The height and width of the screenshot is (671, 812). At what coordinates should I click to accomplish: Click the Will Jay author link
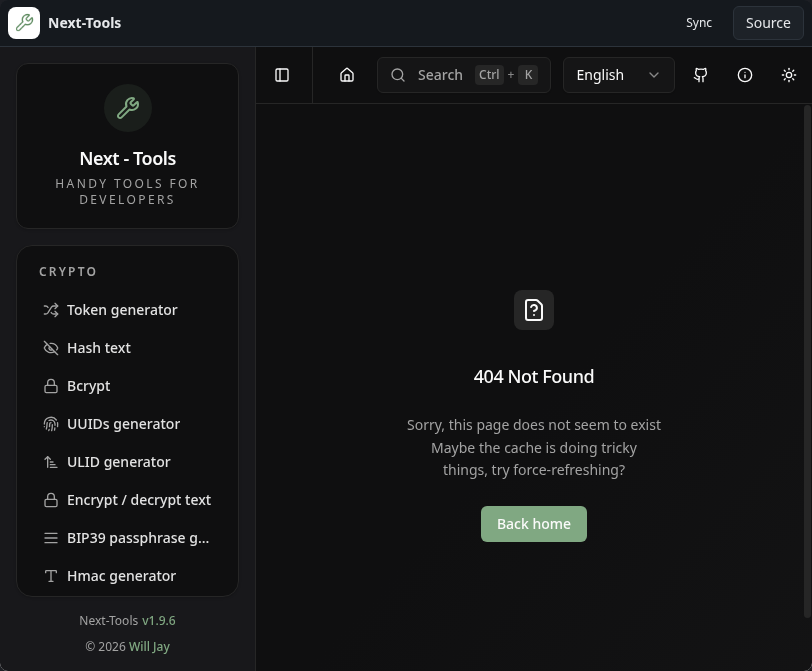[149, 647]
